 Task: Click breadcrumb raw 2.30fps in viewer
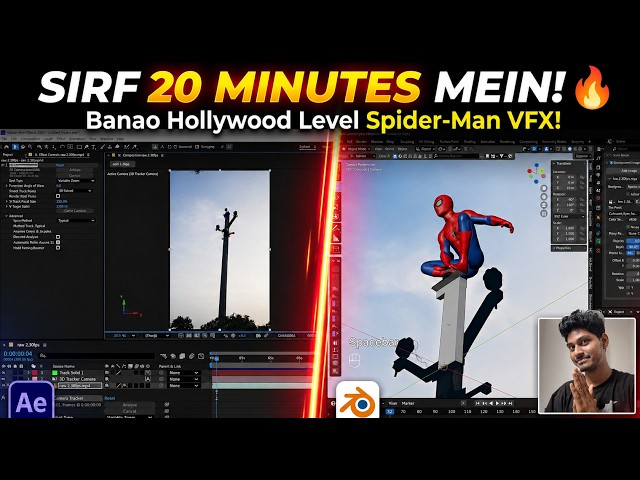pos(121,164)
